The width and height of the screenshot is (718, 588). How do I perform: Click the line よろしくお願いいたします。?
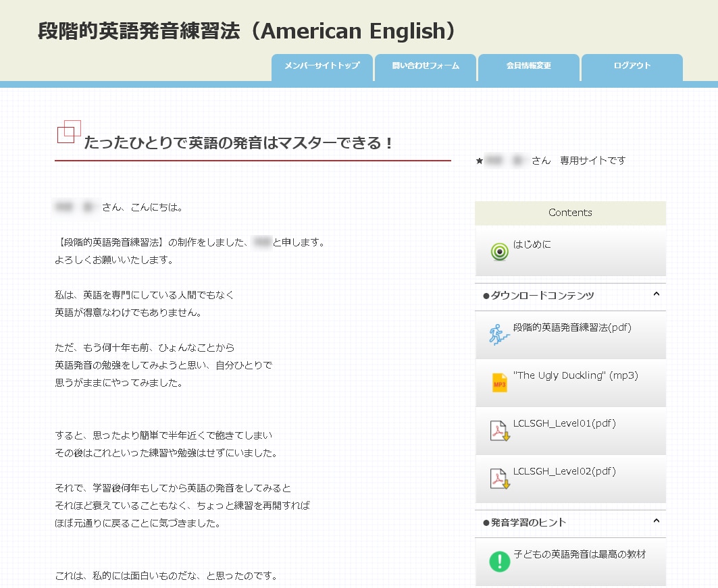pyautogui.click(x=114, y=260)
